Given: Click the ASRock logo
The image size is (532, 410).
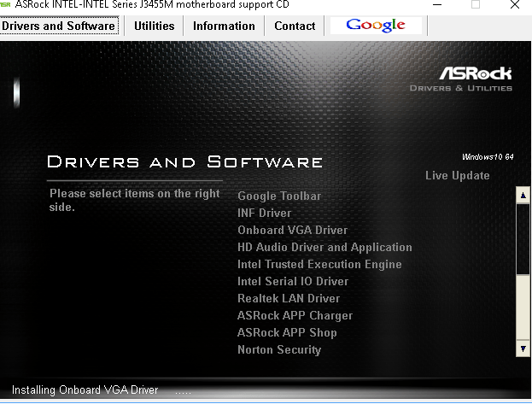Looking at the screenshot, I should 475,73.
